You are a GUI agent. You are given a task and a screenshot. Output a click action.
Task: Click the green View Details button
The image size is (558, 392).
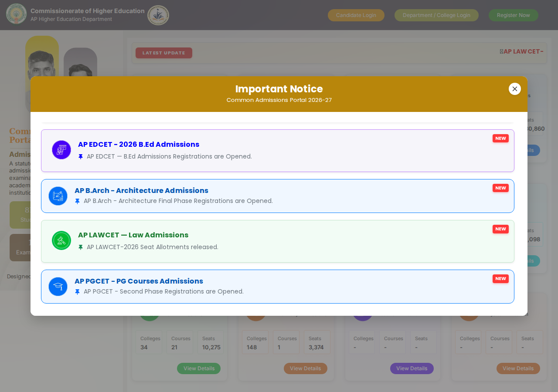click(199, 368)
